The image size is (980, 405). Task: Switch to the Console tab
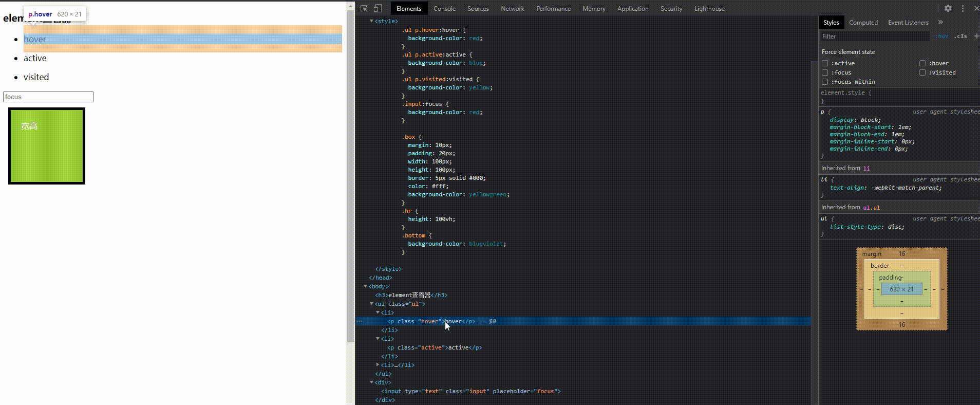(x=444, y=9)
